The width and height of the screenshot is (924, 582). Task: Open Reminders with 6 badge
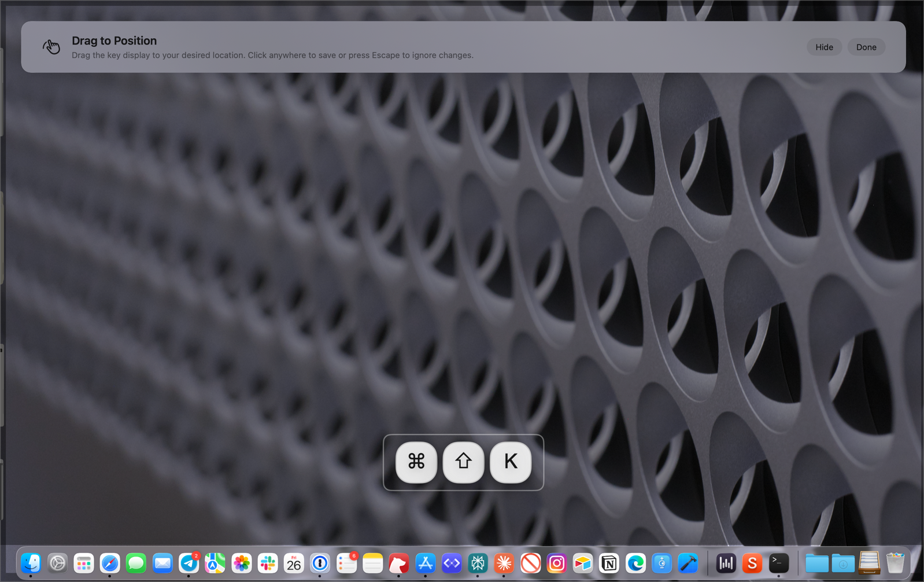pyautogui.click(x=346, y=563)
